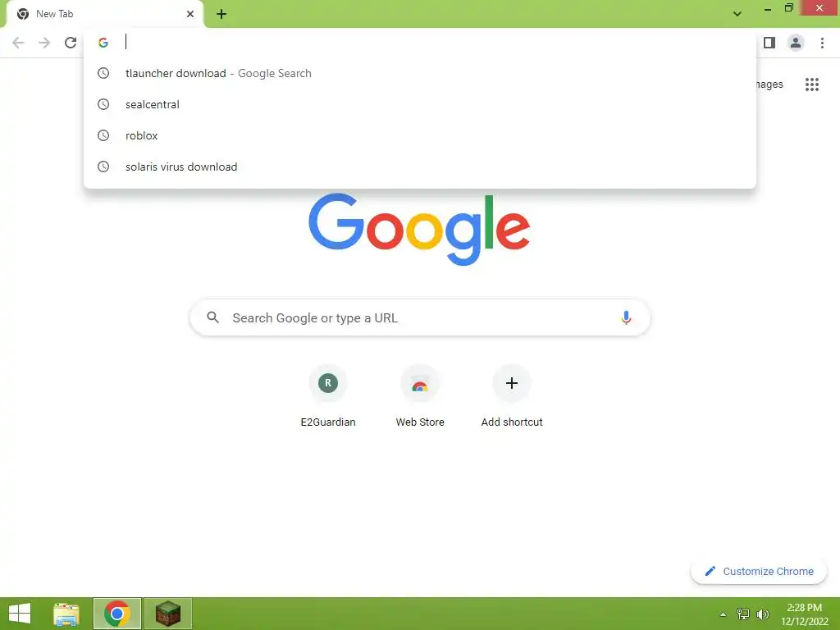Click the browser forward arrow
Screen dimensions: 840x630
[x=44, y=43]
